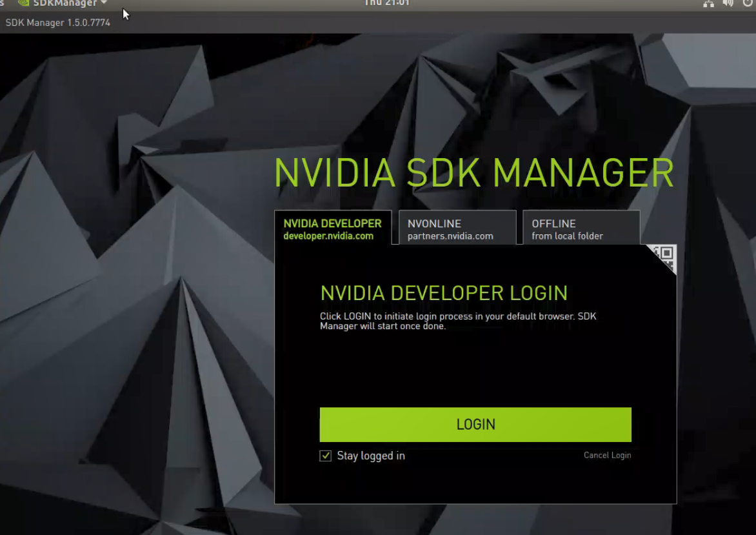Click the SDK Manager 1.5.0.7774 title text

58,23
